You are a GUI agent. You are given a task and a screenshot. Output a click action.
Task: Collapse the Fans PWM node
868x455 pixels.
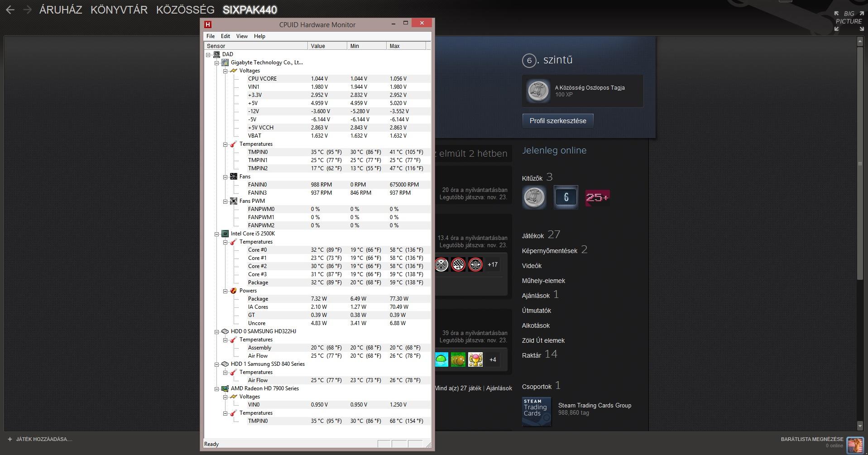pos(225,201)
